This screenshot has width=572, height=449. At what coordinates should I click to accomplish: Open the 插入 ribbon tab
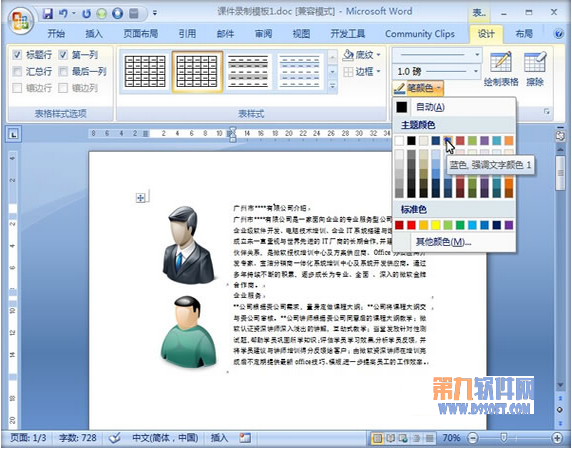point(94,34)
